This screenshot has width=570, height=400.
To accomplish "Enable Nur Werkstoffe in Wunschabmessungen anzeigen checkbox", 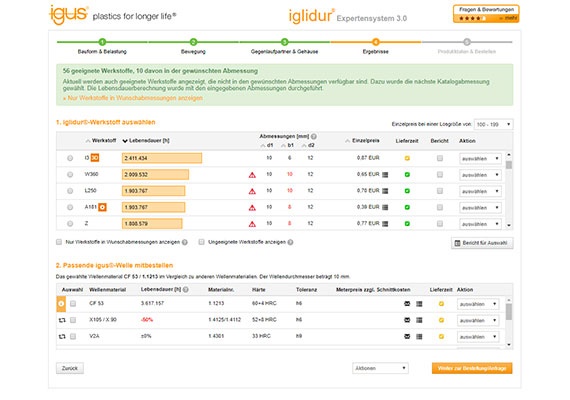I will pyautogui.click(x=59, y=242).
